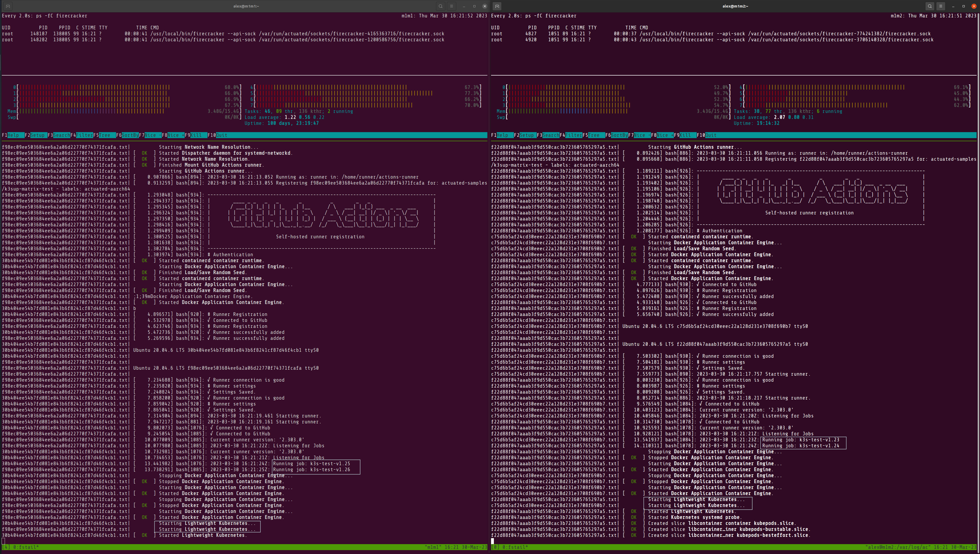Screen dimensions: 980x554
Task: Click the 'Running job: k3s-test-v1.24' log line
Action: click(x=801, y=446)
